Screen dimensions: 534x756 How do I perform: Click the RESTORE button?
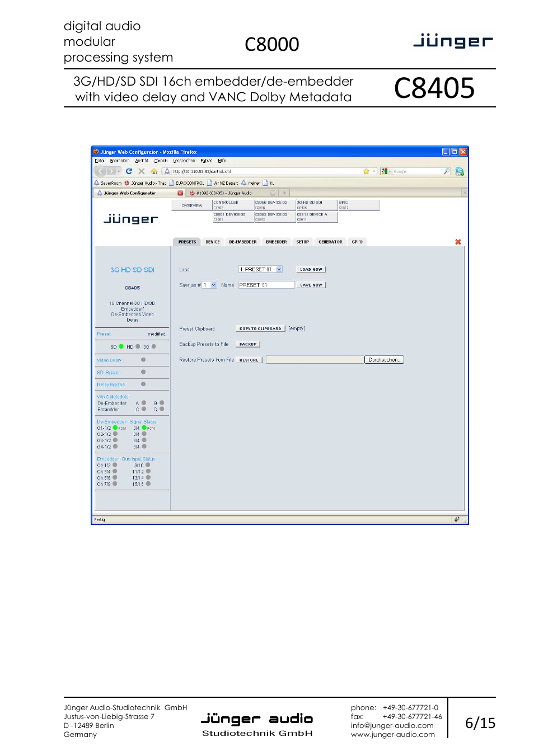pyautogui.click(x=249, y=360)
